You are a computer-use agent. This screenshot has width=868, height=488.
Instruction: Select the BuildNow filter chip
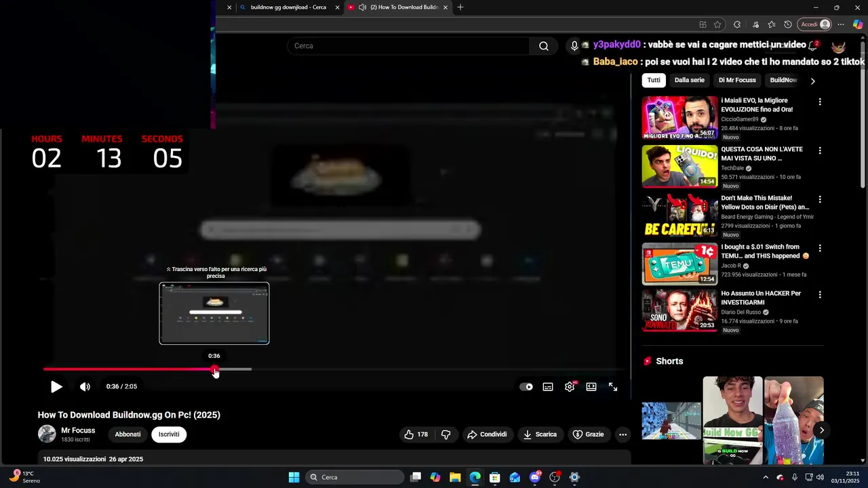(x=783, y=80)
